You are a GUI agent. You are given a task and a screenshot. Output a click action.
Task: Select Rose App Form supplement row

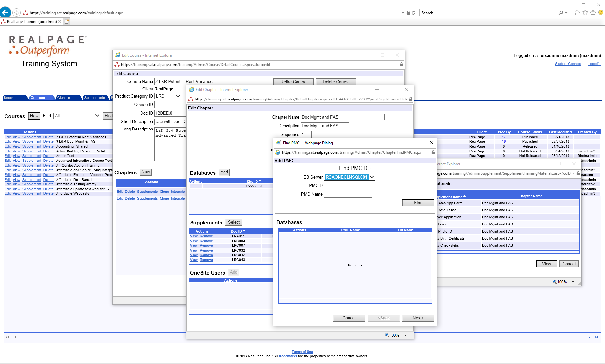point(507,203)
